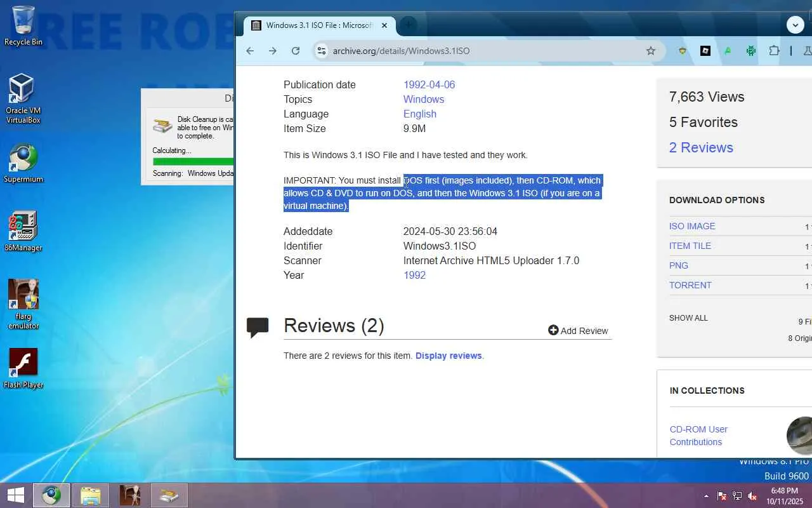Reload the archive.org page

pyautogui.click(x=296, y=51)
